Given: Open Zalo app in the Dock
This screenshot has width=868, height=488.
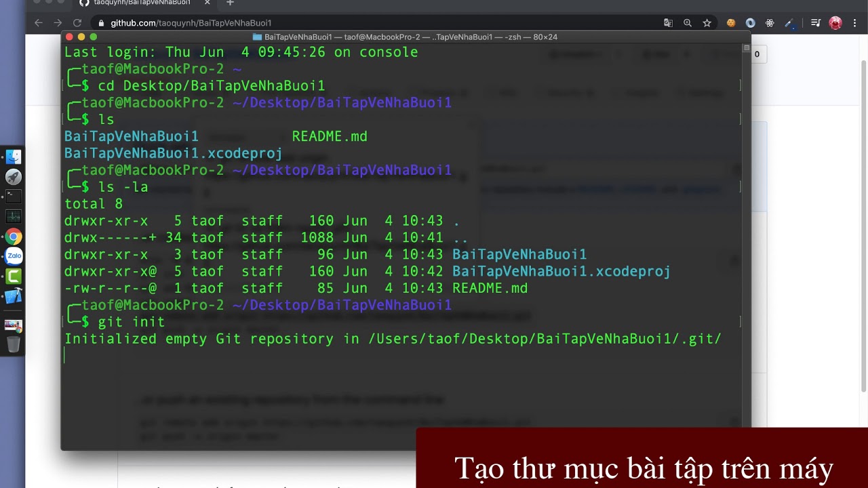Looking at the screenshot, I should tap(14, 256).
